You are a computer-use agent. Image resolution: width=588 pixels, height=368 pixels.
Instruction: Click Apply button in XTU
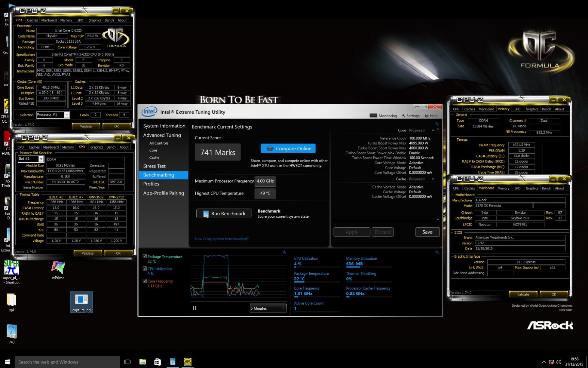pos(352,232)
